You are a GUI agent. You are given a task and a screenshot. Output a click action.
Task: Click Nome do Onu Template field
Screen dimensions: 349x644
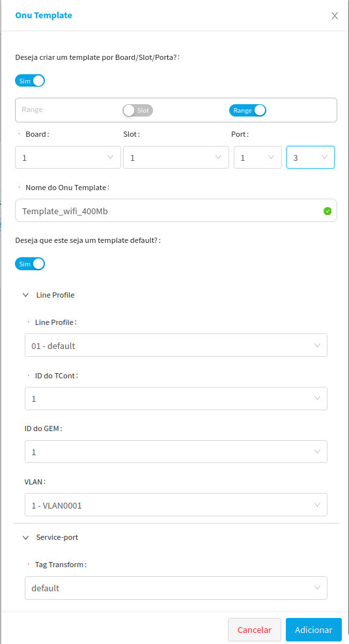176,210
